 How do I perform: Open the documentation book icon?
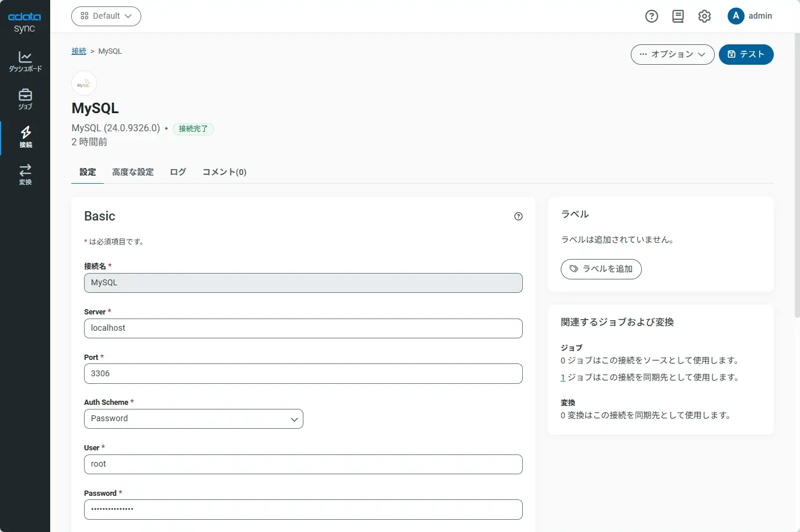(678, 16)
